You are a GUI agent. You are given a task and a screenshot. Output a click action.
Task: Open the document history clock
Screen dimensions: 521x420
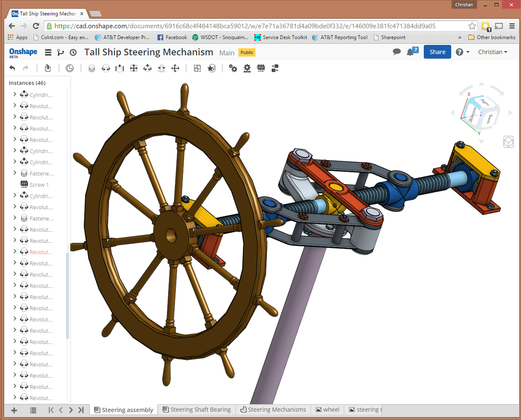(73, 53)
